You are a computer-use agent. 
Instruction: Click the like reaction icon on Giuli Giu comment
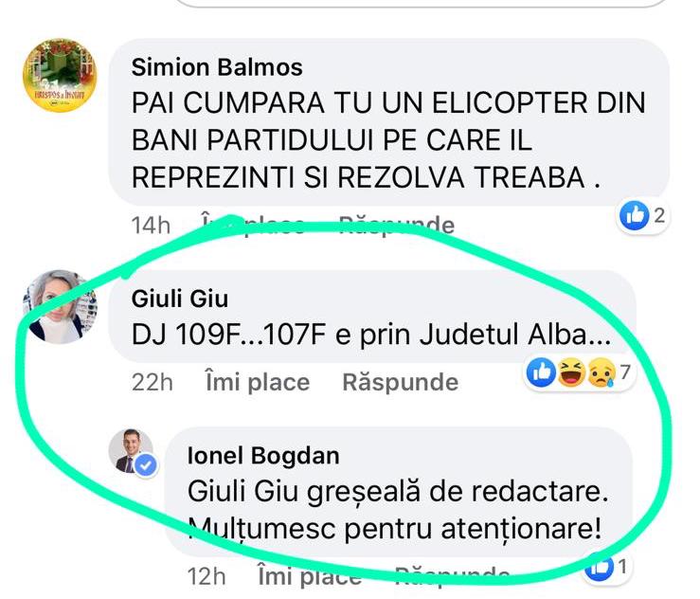click(x=542, y=372)
